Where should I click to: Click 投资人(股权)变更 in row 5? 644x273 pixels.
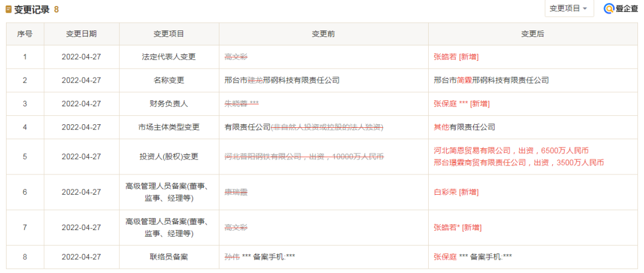169,157
